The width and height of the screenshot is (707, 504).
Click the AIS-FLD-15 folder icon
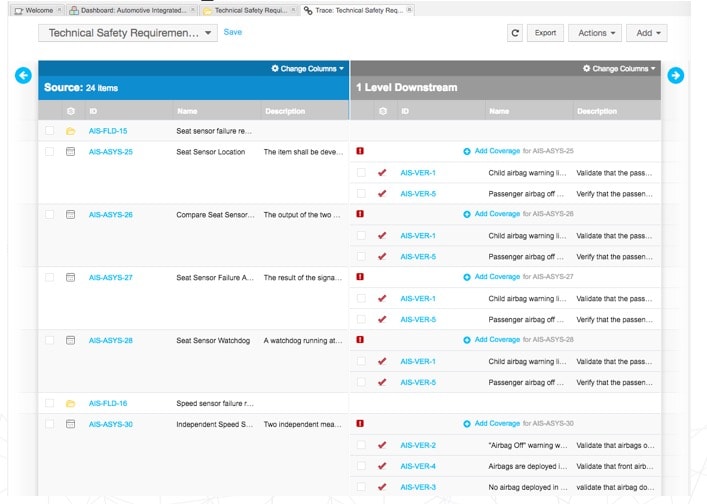pos(70,131)
